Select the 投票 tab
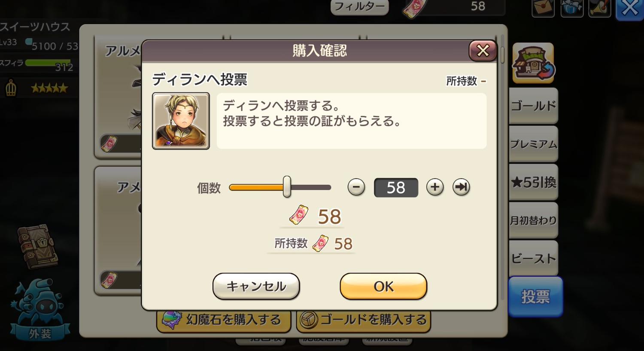The width and height of the screenshot is (644, 351). coord(535,296)
